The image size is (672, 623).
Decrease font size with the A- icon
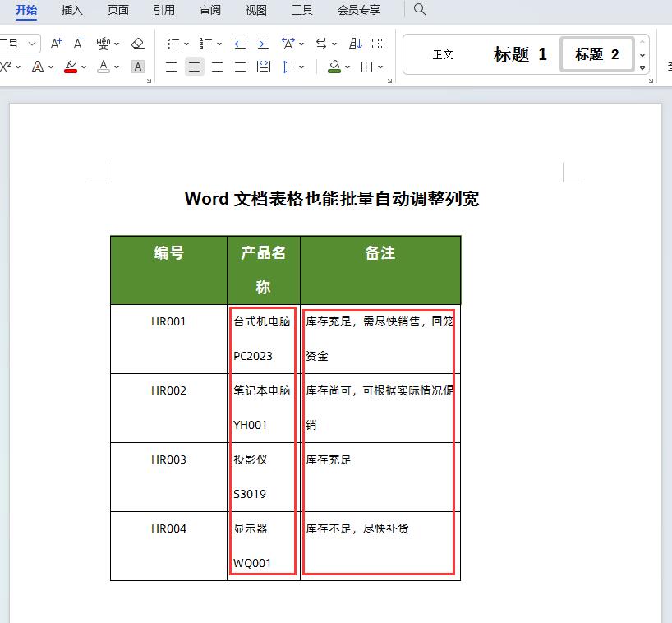tap(79, 44)
